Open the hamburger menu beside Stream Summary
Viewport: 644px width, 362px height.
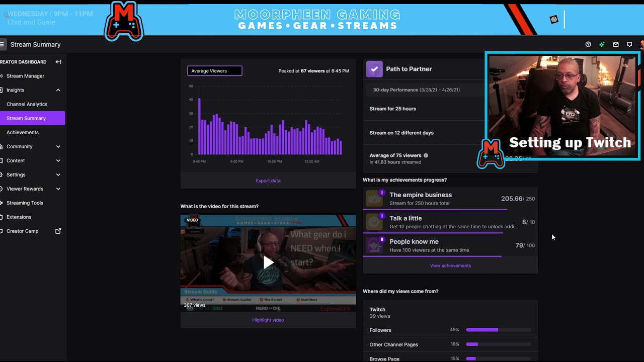click(2, 45)
